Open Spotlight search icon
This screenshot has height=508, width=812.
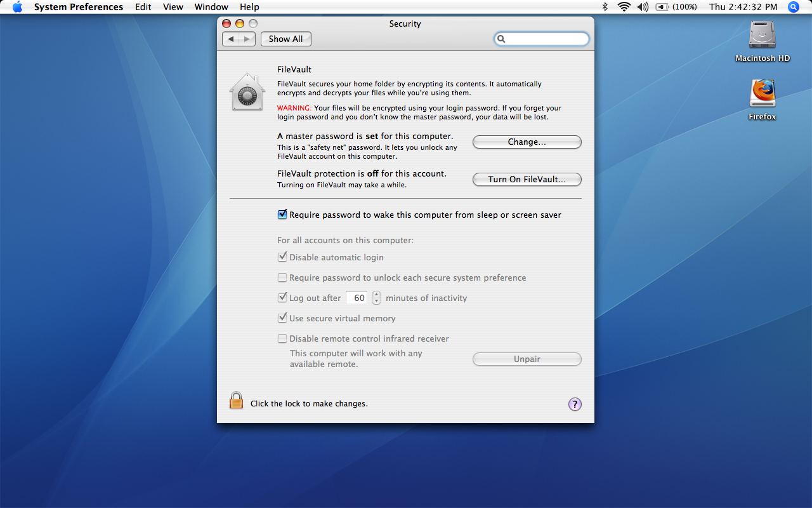(794, 7)
